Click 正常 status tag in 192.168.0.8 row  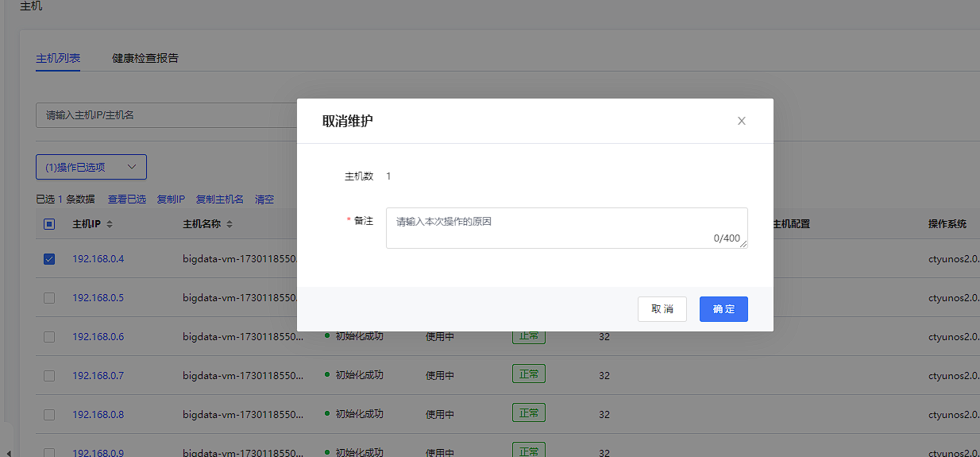click(529, 413)
